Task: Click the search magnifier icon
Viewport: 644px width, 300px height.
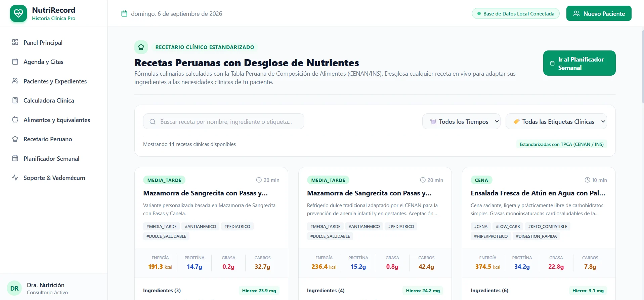Action: tap(153, 122)
